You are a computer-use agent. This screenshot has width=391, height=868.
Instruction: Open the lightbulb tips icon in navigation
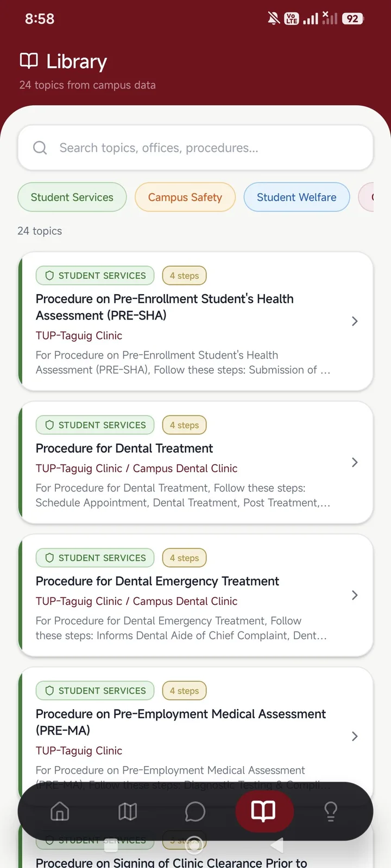[x=331, y=812]
